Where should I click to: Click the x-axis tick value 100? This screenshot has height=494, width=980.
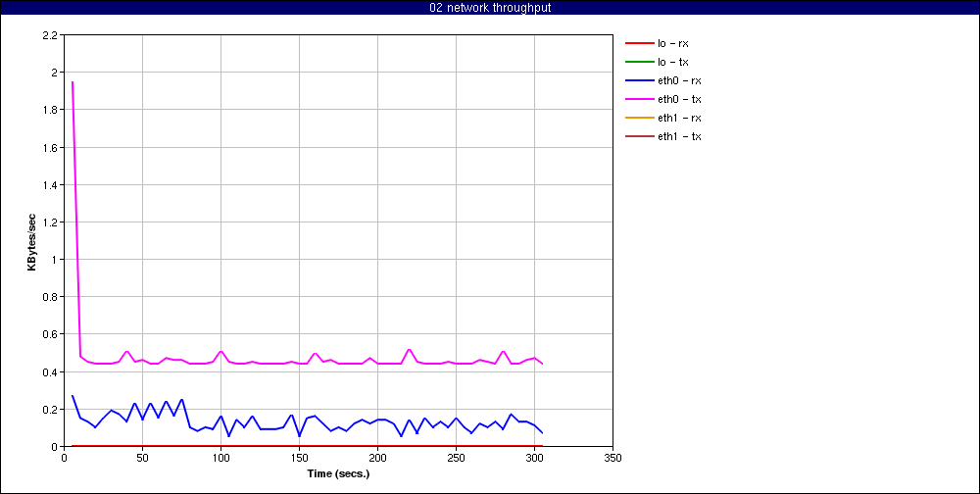pyautogui.click(x=220, y=458)
